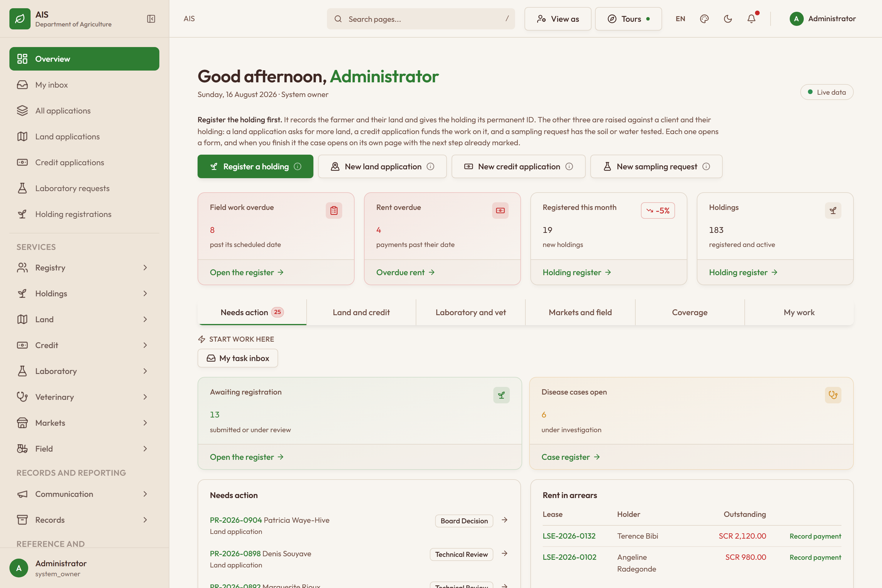Click the Disease cases stethoscope icon
This screenshot has height=588, width=882.
click(x=833, y=395)
